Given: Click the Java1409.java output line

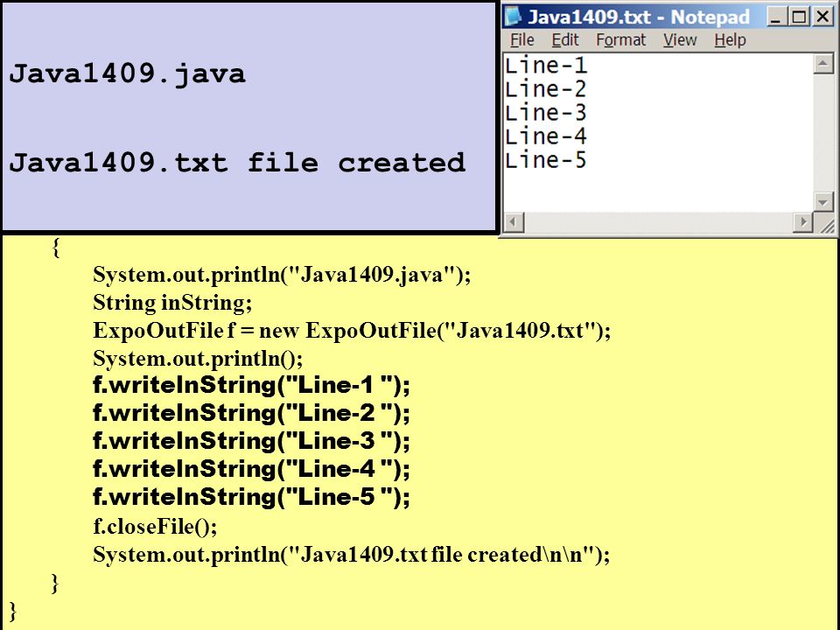Looking at the screenshot, I should coord(128,73).
